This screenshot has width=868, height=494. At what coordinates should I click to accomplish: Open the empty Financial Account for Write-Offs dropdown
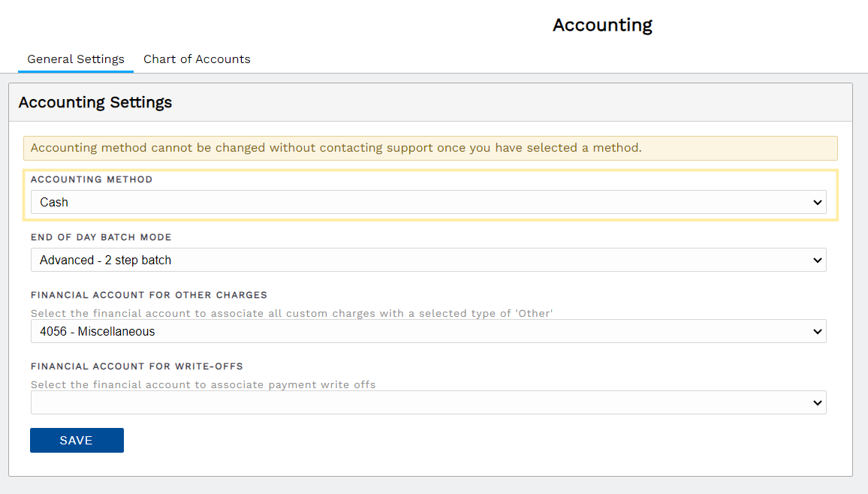pos(428,402)
